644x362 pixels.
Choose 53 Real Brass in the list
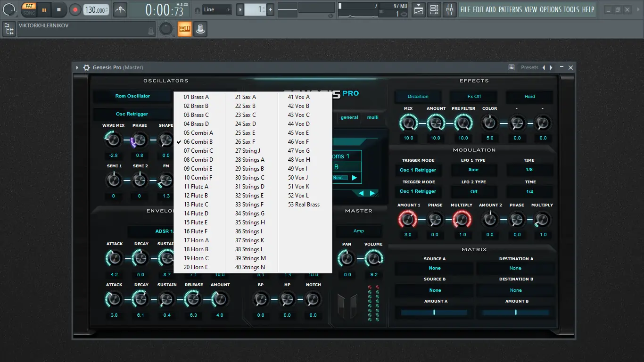tap(304, 205)
